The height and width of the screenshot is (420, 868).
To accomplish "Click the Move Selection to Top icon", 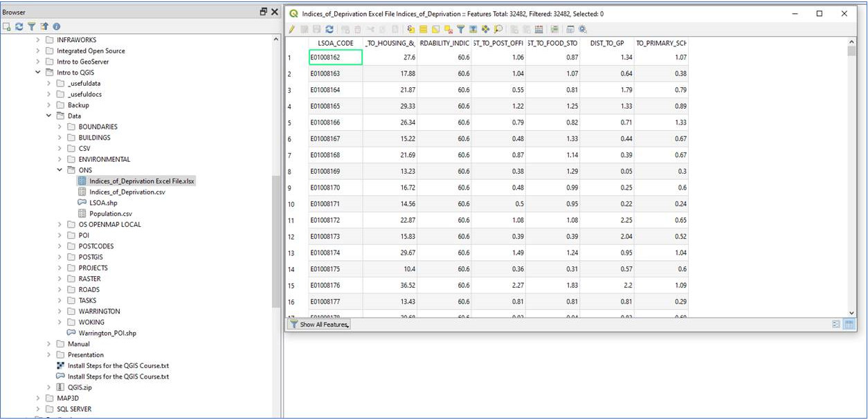I will click(x=473, y=29).
